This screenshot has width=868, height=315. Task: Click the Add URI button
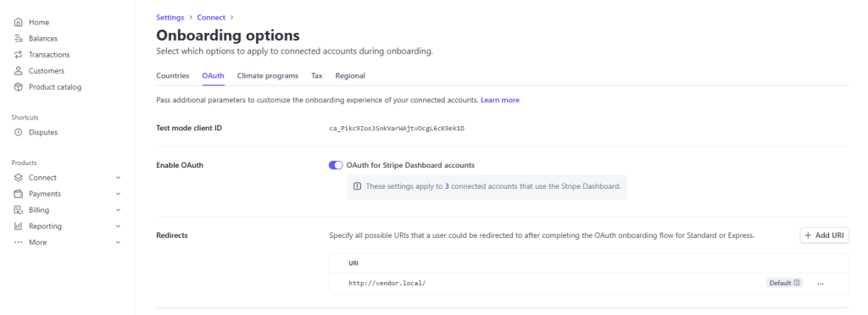[824, 235]
